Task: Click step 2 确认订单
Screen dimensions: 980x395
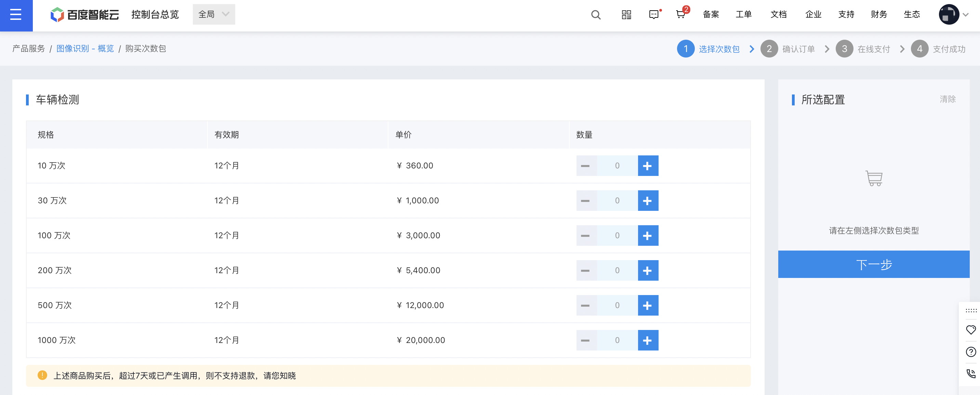Action: click(x=787, y=49)
